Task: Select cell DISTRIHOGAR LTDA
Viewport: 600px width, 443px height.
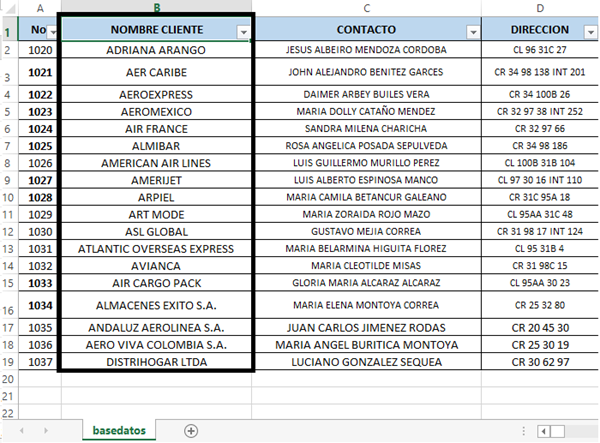Action: coord(156,362)
